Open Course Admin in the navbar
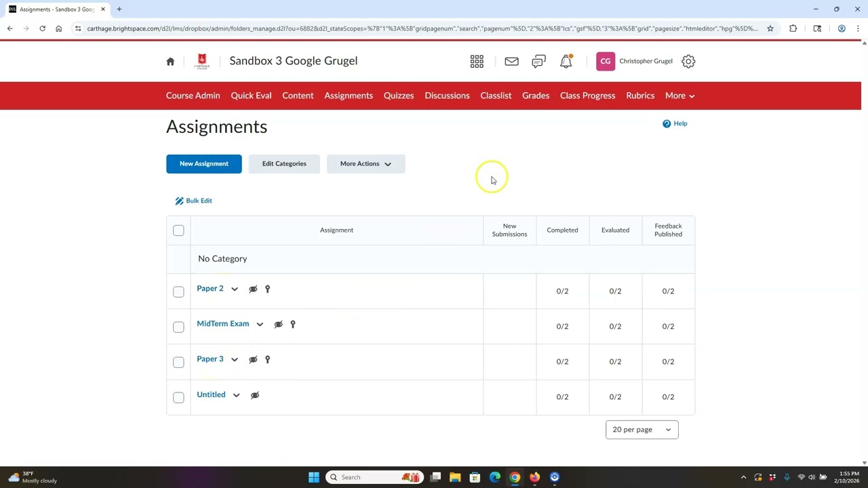 pyautogui.click(x=193, y=96)
